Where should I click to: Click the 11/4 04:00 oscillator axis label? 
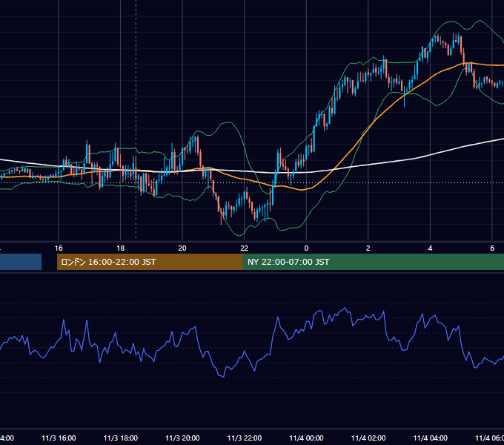pyautogui.click(x=431, y=438)
